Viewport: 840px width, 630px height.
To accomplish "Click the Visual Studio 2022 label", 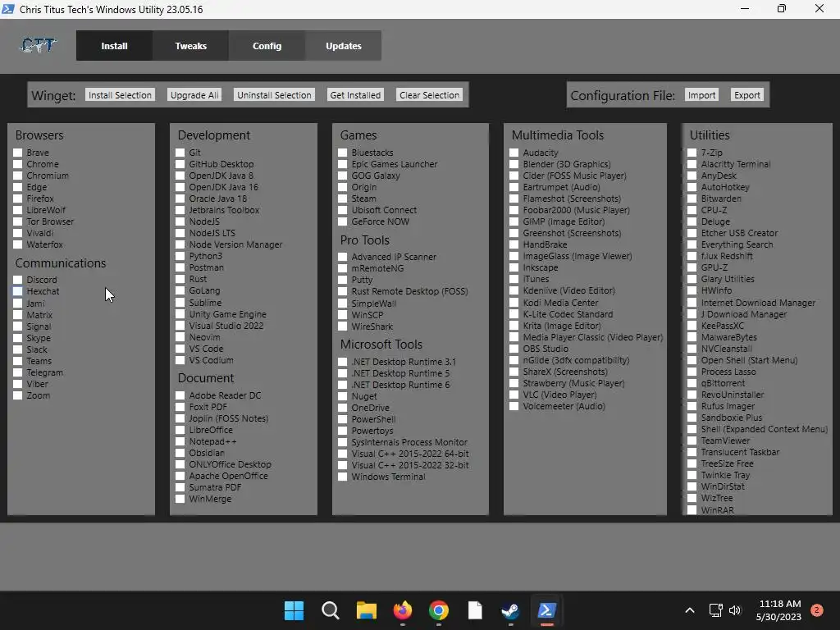I will point(226,326).
